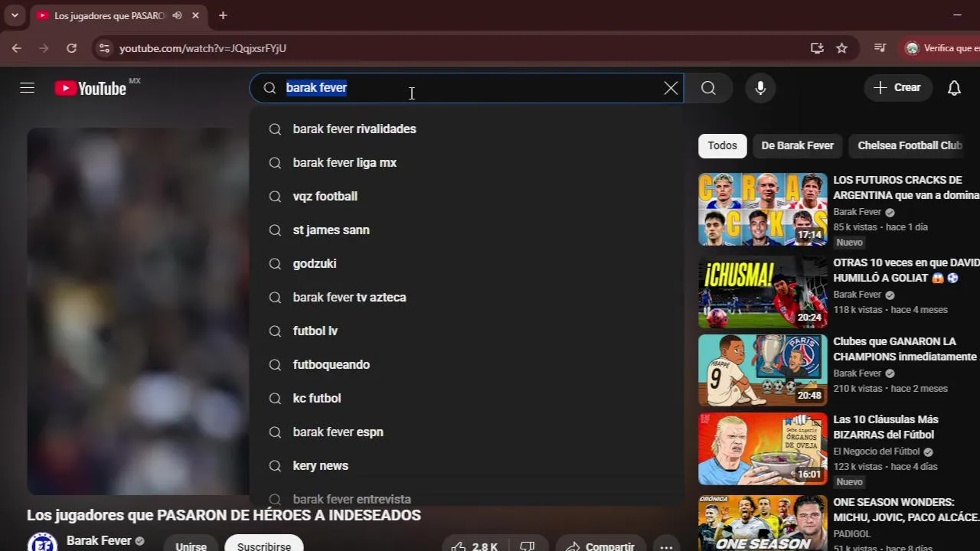Open the ¡CHUSMA! video thumbnail
Image resolution: width=980 pixels, height=551 pixels.
[763, 292]
